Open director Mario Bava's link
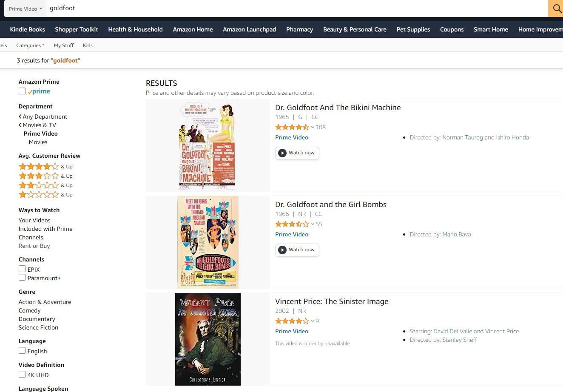Image resolution: width=563 pixels, height=392 pixels. tap(456, 234)
